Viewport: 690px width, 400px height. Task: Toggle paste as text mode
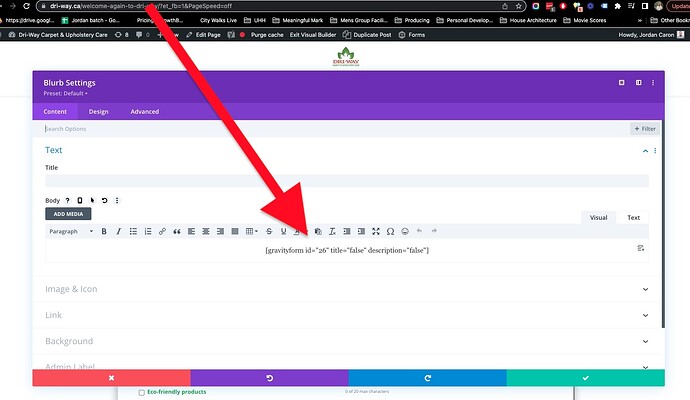click(318, 231)
